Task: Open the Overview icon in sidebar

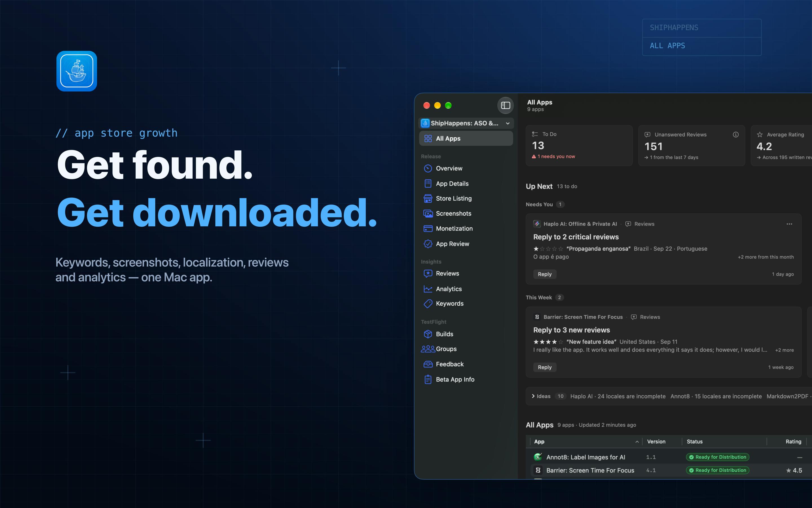Action: click(428, 168)
